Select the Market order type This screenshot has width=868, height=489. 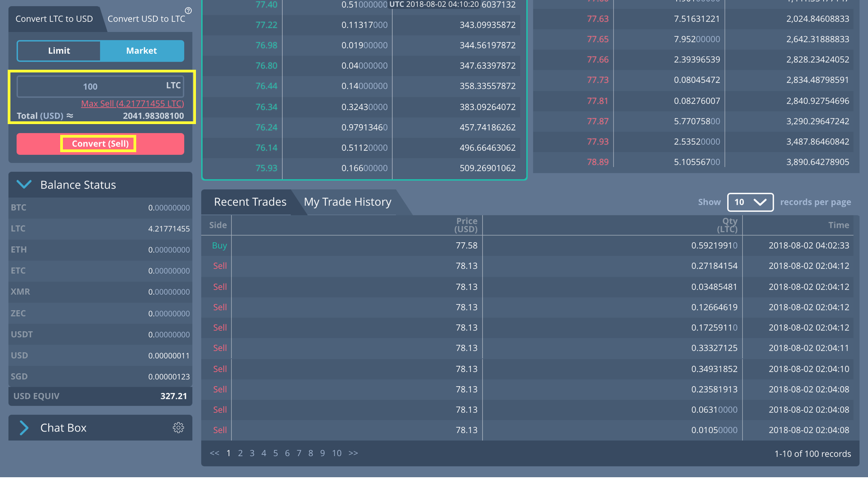coord(142,51)
